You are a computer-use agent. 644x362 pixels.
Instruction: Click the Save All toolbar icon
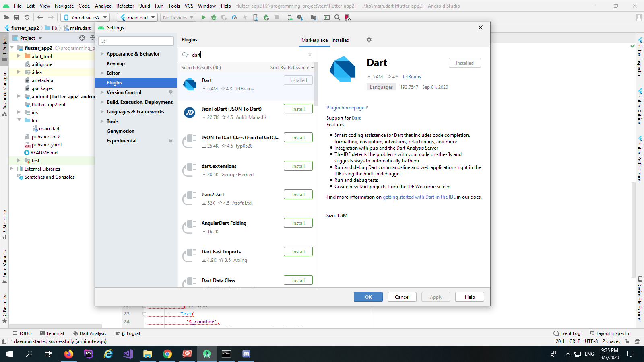pos(17,17)
